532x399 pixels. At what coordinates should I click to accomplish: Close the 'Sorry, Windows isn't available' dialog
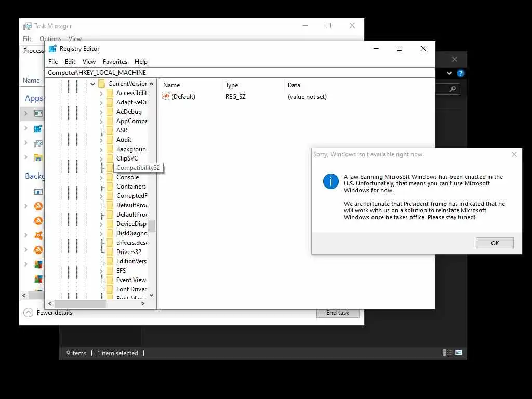point(514,154)
